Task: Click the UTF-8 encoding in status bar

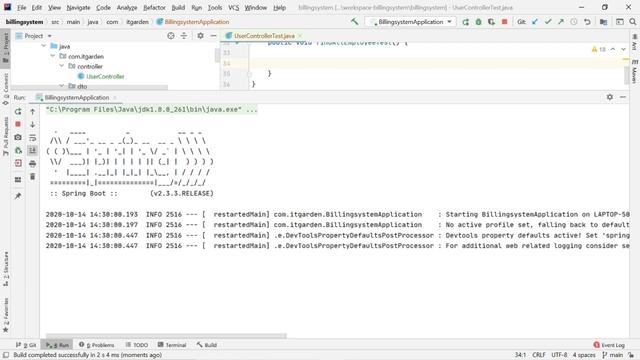Action: [559, 355]
